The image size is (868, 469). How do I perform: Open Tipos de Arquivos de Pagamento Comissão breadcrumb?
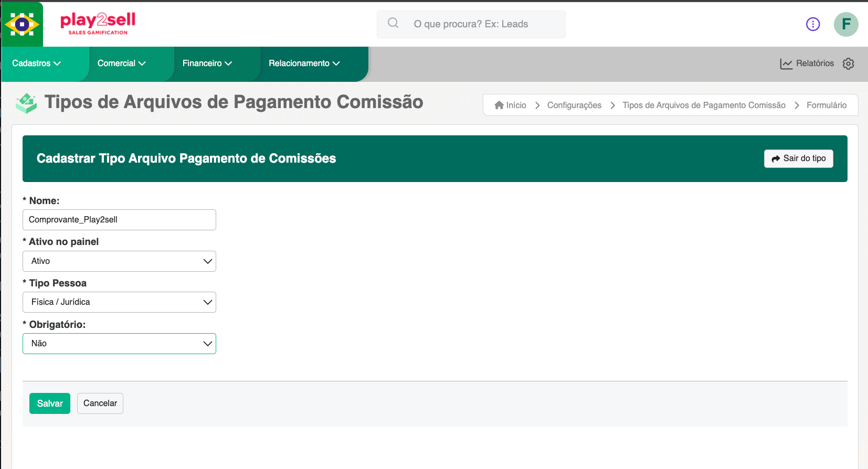(704, 105)
